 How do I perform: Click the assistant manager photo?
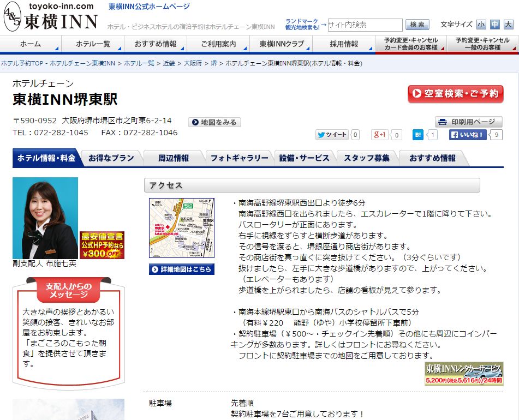pos(45,218)
